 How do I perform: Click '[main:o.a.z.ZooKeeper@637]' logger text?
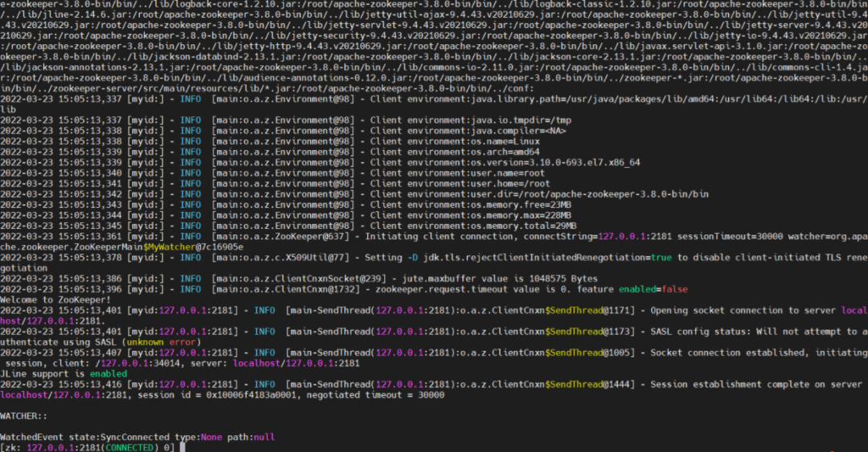[280, 236]
